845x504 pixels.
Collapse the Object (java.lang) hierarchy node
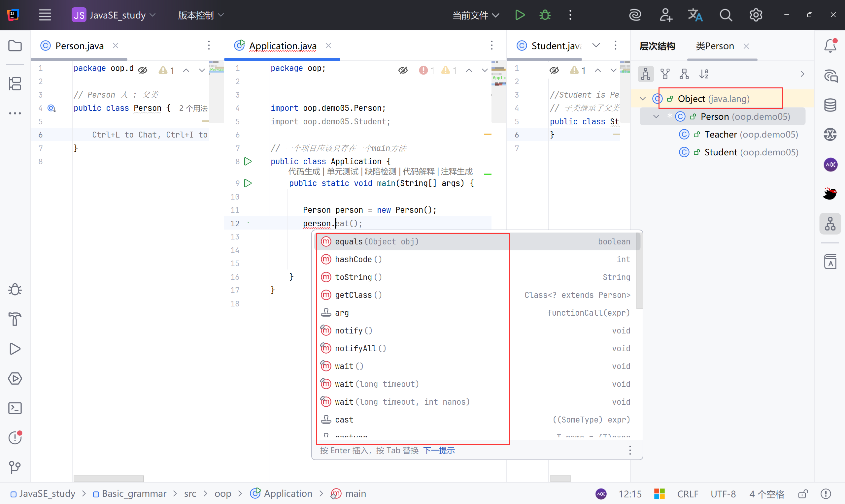pyautogui.click(x=643, y=99)
